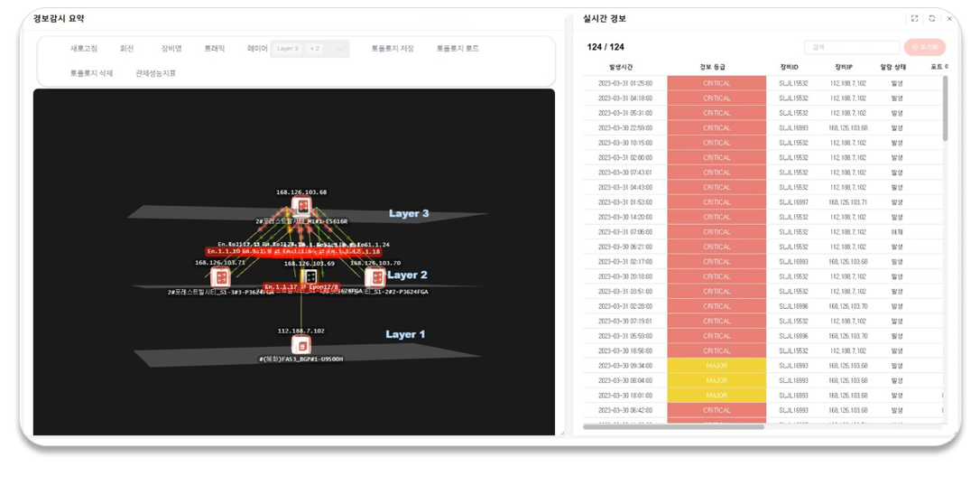Sort by 경보 등급 column header
Viewport: 980px width, 495px height.
point(713,67)
